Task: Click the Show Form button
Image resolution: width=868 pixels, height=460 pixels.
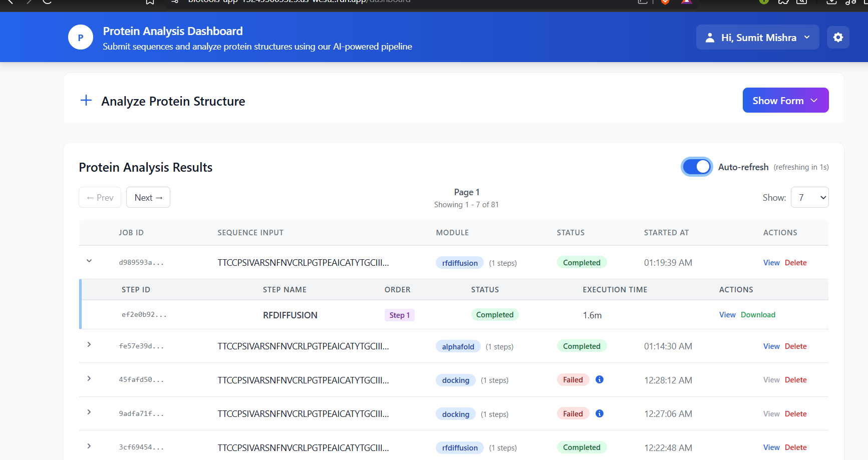Action: point(785,101)
